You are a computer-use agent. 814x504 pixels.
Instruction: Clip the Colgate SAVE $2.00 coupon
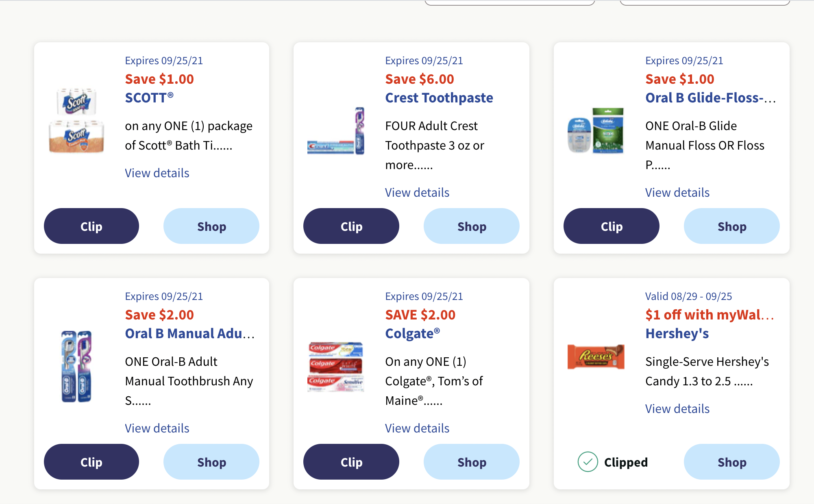pyautogui.click(x=351, y=462)
